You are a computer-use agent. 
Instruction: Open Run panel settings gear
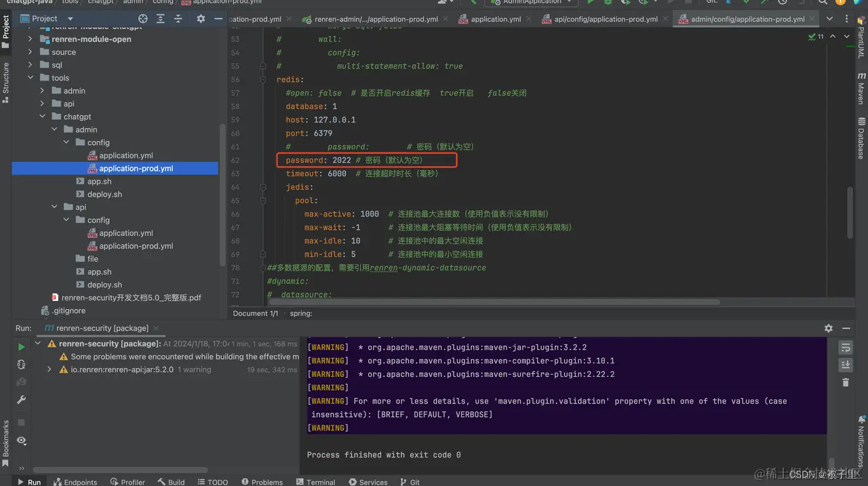(x=829, y=328)
